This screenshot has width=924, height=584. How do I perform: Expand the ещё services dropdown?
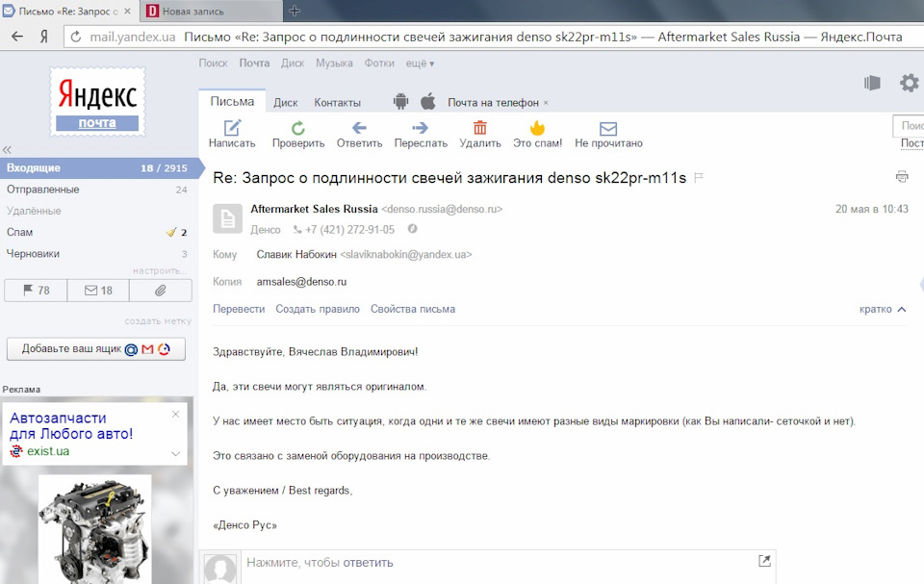tap(420, 63)
